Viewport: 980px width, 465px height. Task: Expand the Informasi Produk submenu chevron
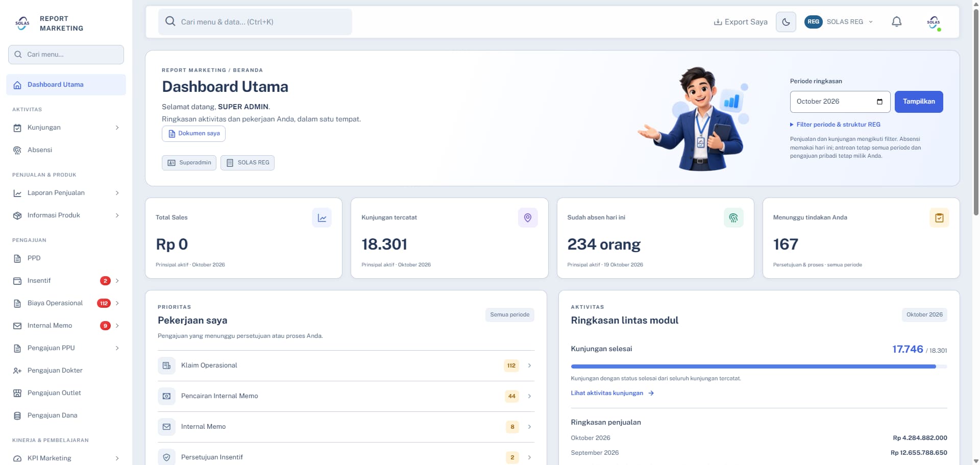click(117, 215)
